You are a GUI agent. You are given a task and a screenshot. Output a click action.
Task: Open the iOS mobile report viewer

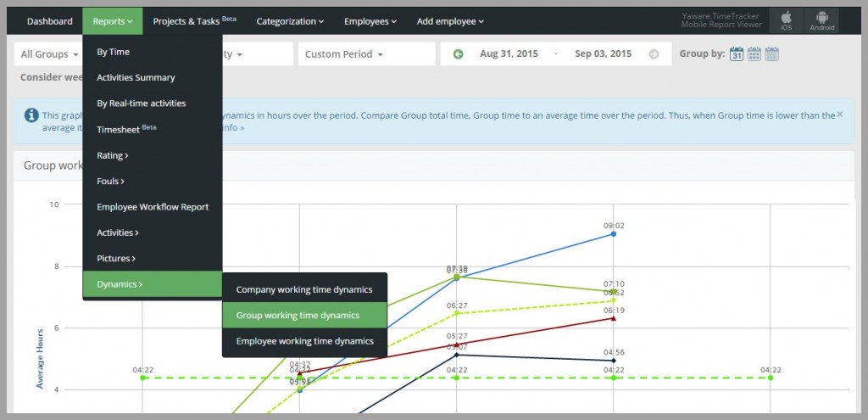(x=786, y=21)
